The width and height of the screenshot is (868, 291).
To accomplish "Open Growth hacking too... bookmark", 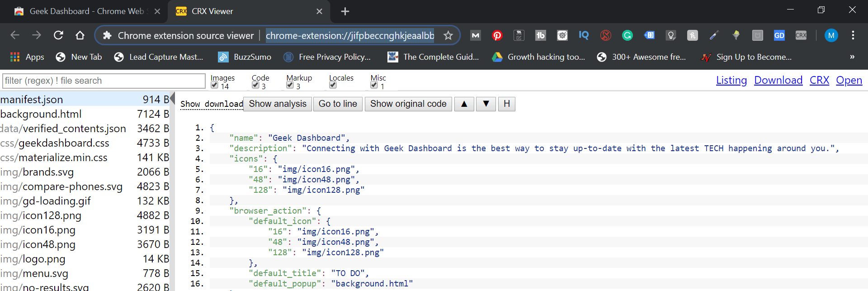I will tap(539, 57).
